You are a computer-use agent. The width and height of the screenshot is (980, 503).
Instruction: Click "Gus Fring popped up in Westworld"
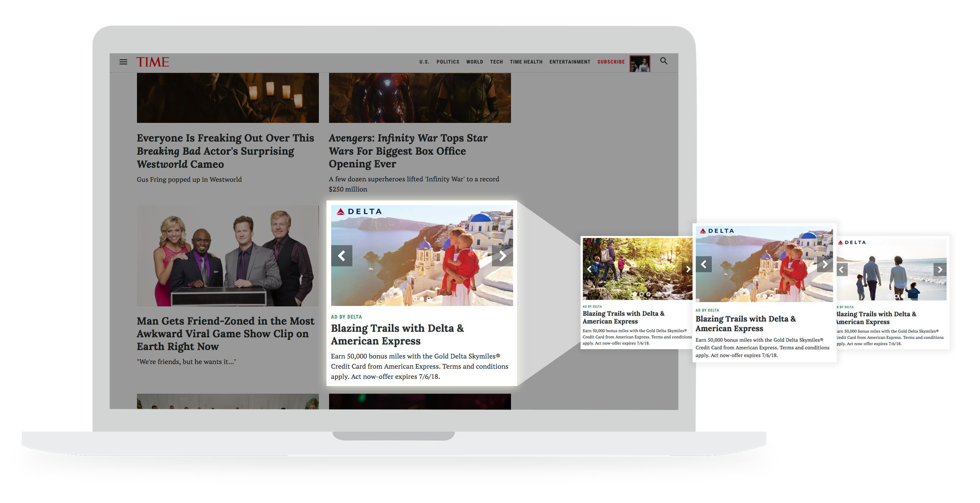click(x=189, y=179)
